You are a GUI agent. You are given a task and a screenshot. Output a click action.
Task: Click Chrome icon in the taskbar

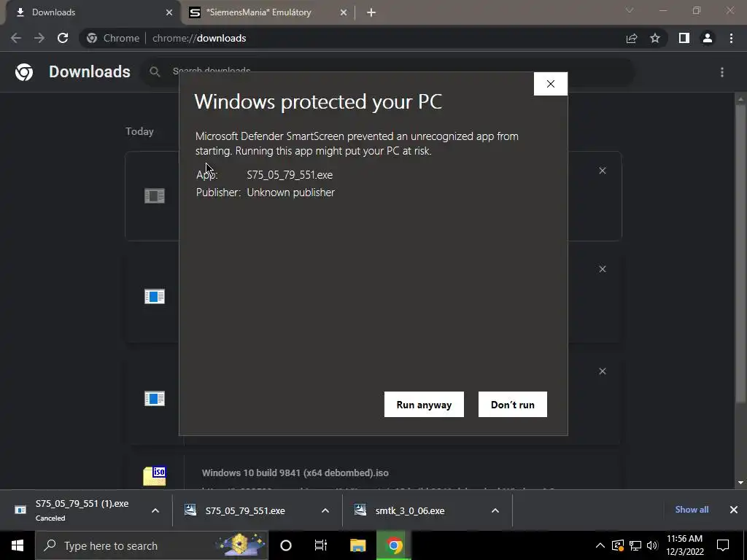pyautogui.click(x=394, y=545)
